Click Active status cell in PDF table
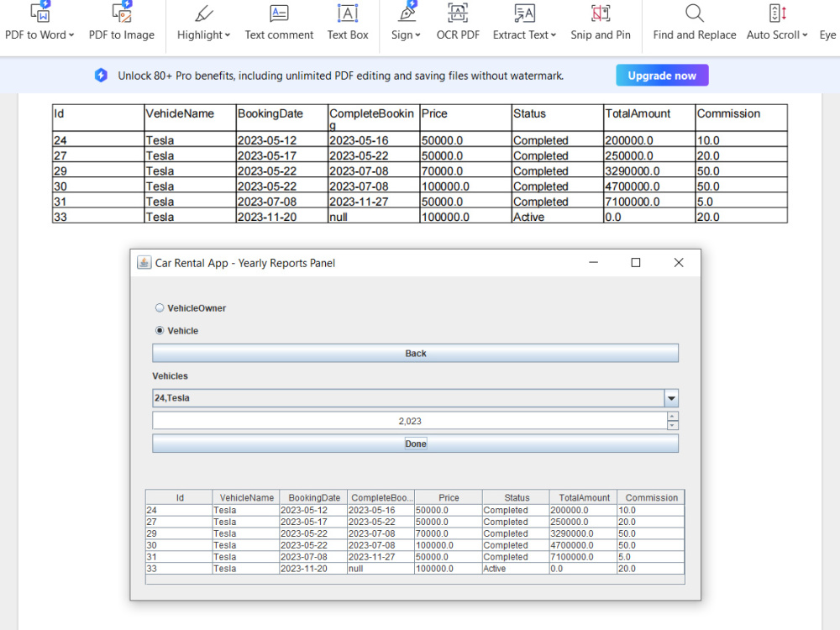The height and width of the screenshot is (630, 840). tap(557, 217)
